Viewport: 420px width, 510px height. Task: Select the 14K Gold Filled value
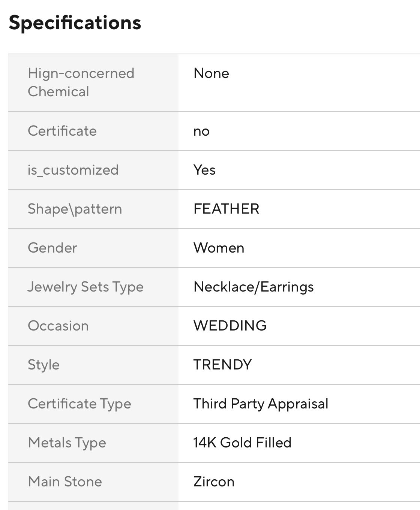pyautogui.click(x=242, y=443)
